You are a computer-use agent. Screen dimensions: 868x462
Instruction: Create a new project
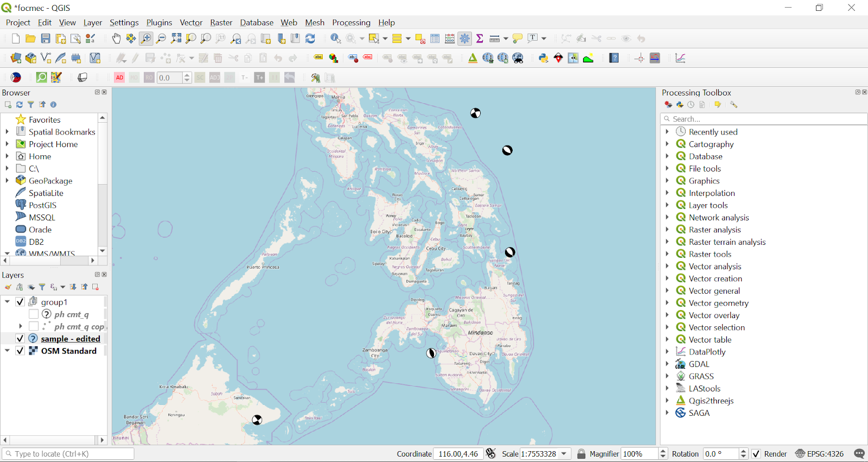(16, 39)
